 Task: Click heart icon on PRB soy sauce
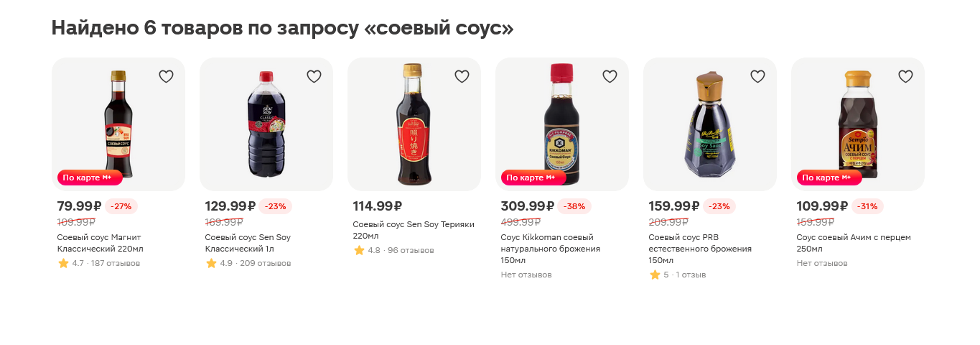point(757,77)
